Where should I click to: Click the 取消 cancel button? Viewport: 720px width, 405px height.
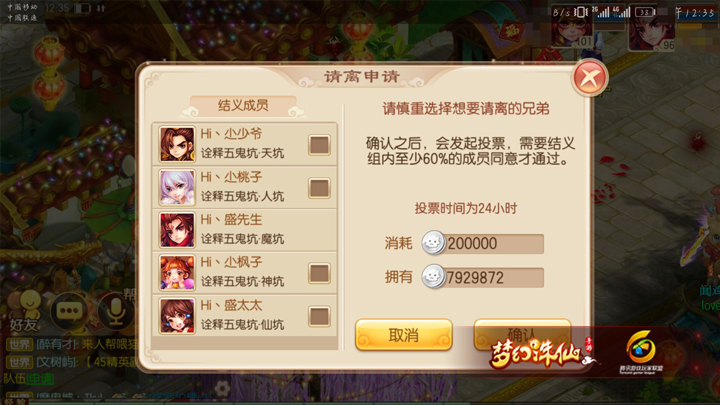pos(404,335)
